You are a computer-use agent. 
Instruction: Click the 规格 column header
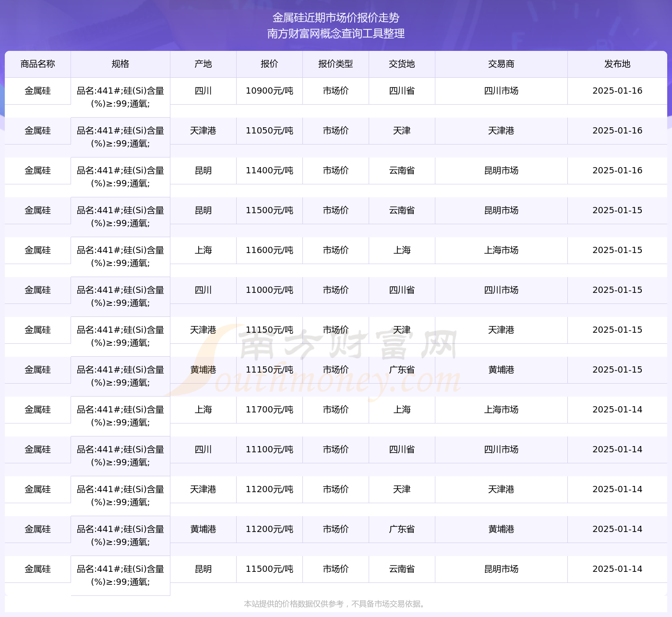(120, 64)
